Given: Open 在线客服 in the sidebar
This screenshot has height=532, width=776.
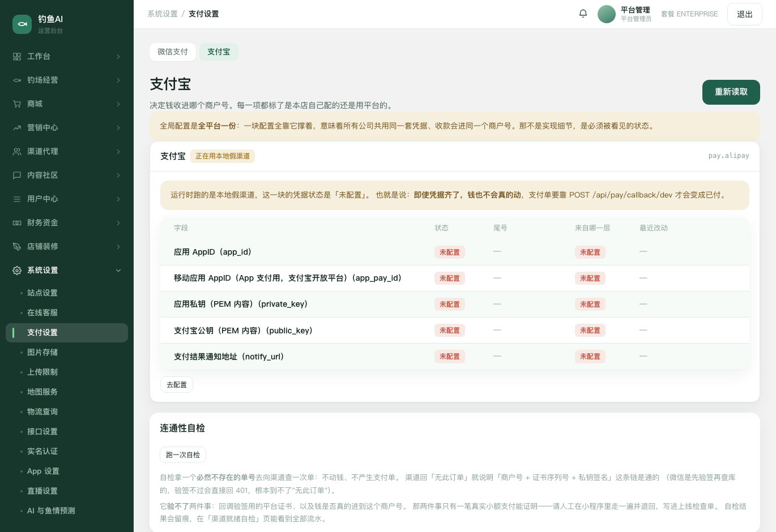Looking at the screenshot, I should click(67, 313).
